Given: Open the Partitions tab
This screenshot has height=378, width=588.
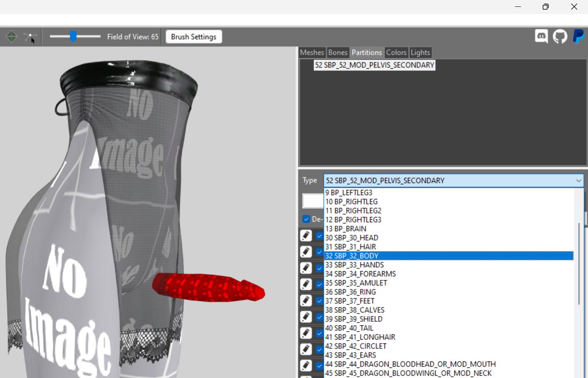Looking at the screenshot, I should [x=366, y=53].
